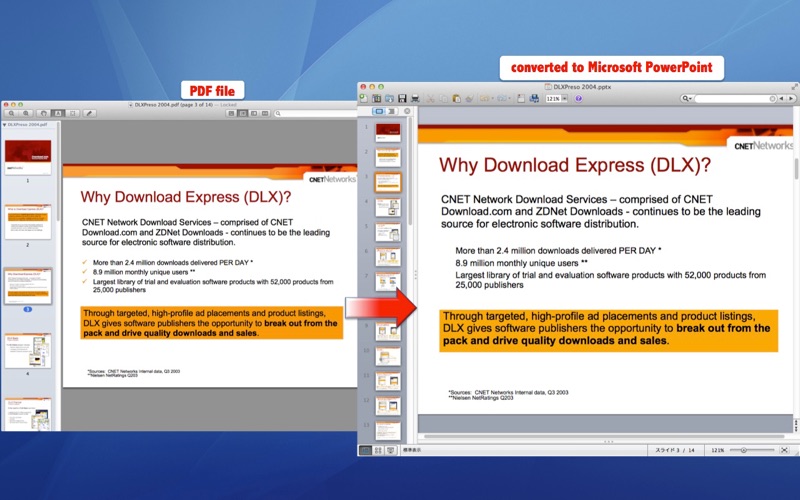Switch Preview sidebar to contact sheet

tap(265, 113)
